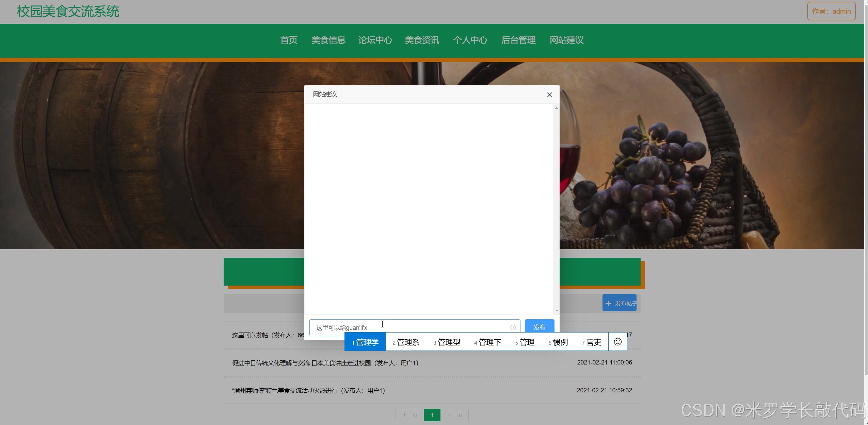Open 美食信息 from the navigation bar
This screenshot has height=425, width=868.
click(x=328, y=40)
